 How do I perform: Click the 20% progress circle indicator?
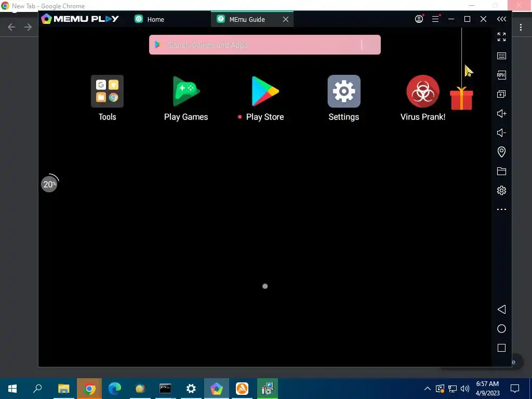(49, 184)
